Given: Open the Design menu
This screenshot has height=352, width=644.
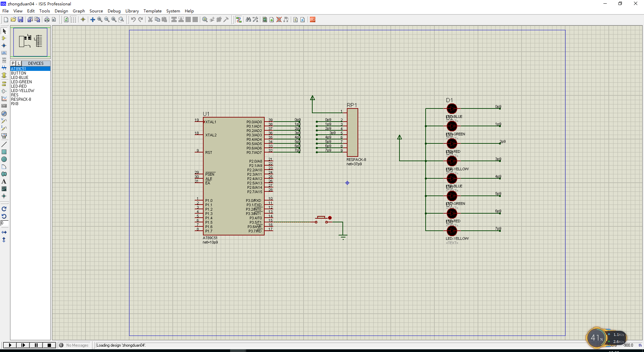Looking at the screenshot, I should (61, 11).
